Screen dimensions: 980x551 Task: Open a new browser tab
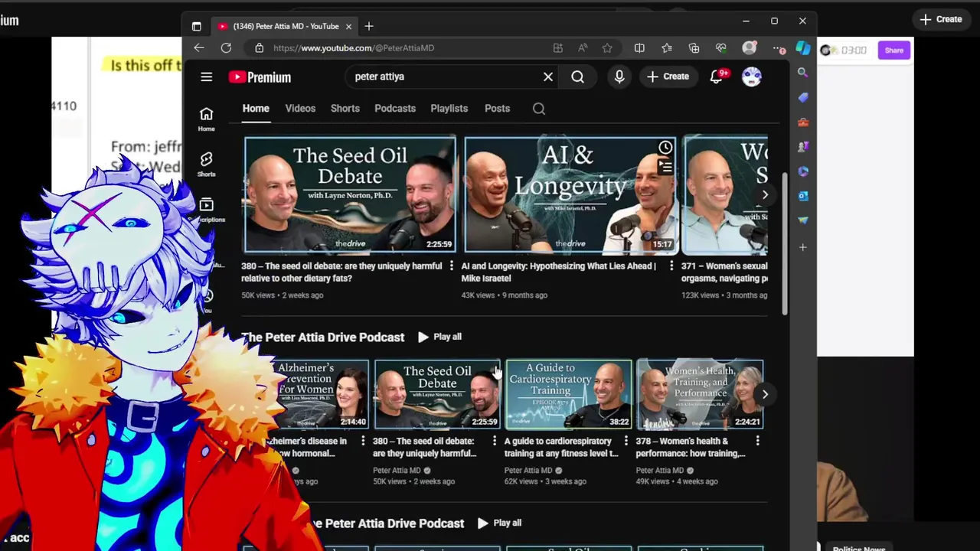coord(369,26)
